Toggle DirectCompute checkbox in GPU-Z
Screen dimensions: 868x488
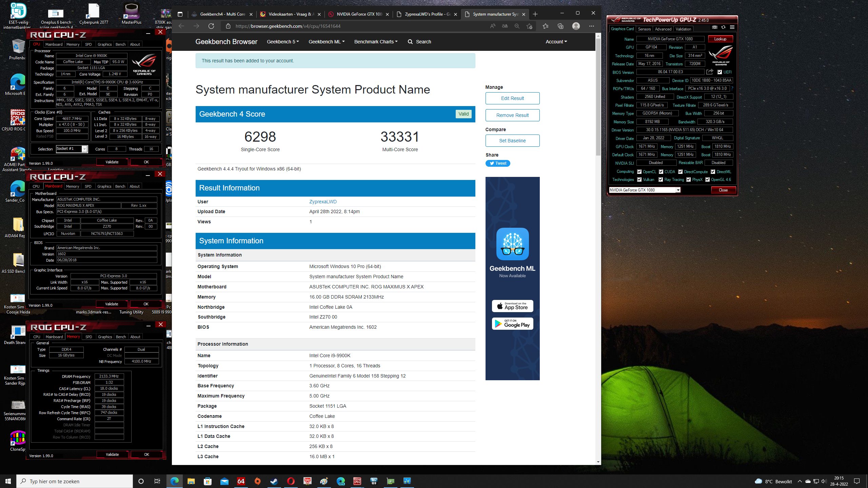click(680, 172)
